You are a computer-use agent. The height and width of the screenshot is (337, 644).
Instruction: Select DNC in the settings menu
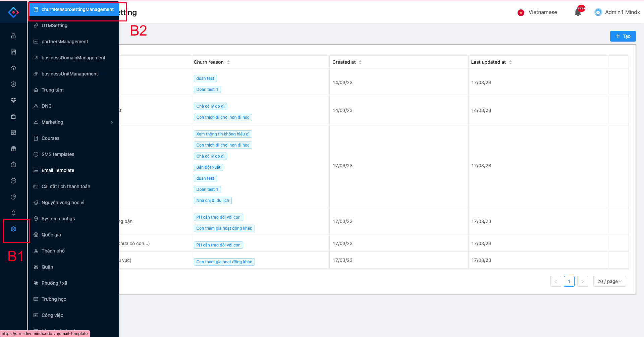74,106
